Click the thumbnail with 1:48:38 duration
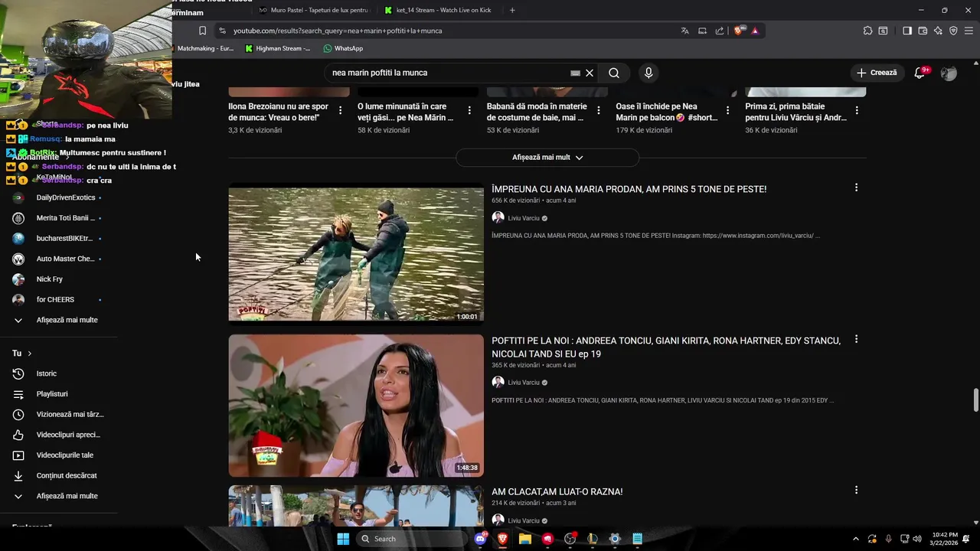The height and width of the screenshot is (551, 980). tap(356, 406)
